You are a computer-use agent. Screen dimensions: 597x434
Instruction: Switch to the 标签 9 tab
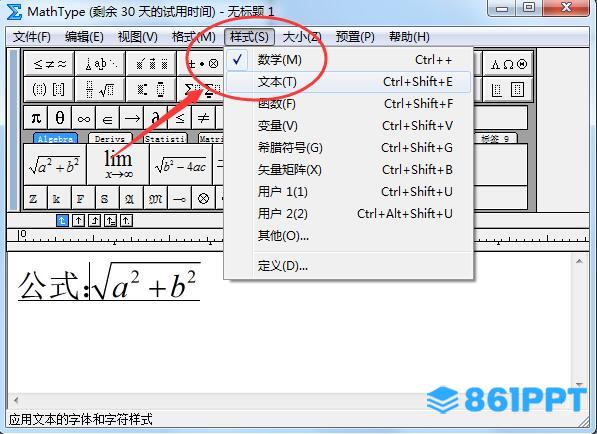[x=495, y=138]
